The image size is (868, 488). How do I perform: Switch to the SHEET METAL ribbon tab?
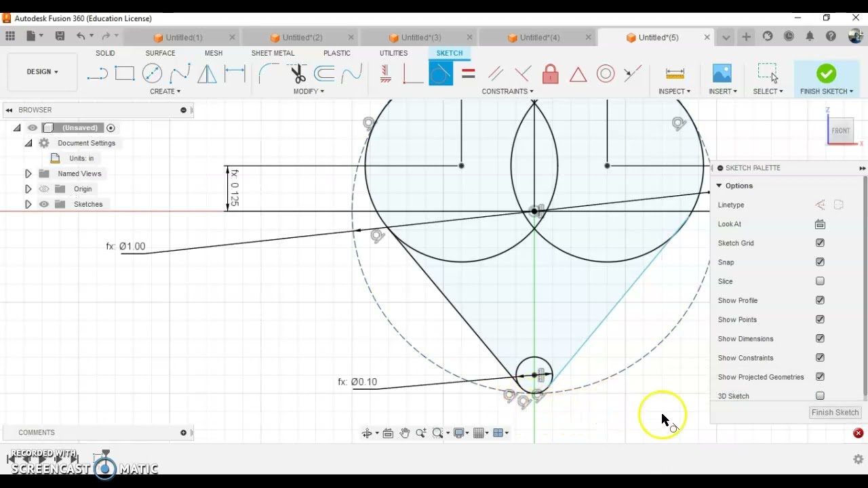pyautogui.click(x=273, y=53)
